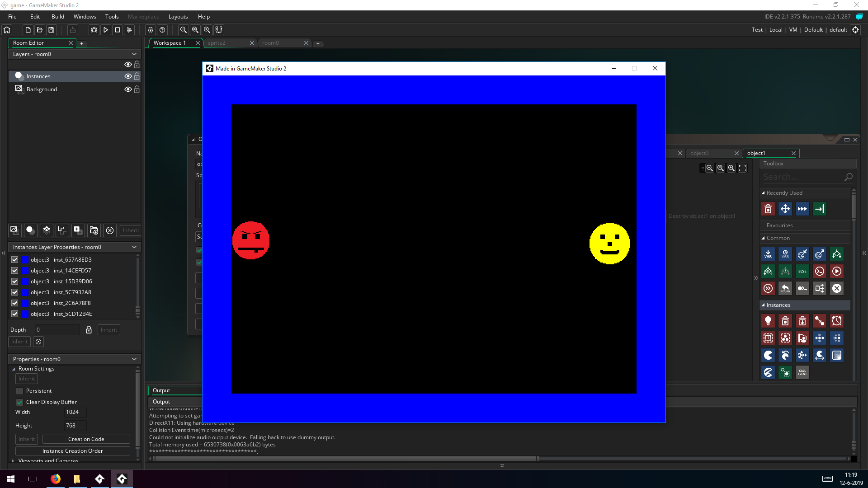The image size is (868, 488).
Task: Switch to the sprite2 tab
Action: [x=217, y=43]
